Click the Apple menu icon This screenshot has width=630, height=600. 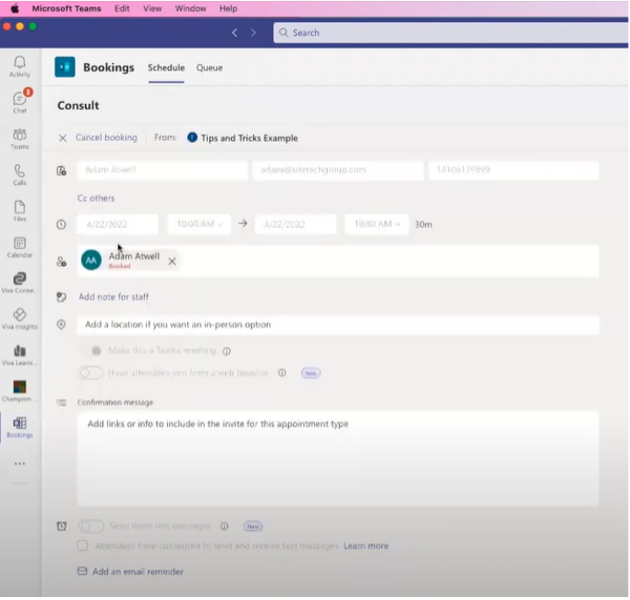coord(14,8)
